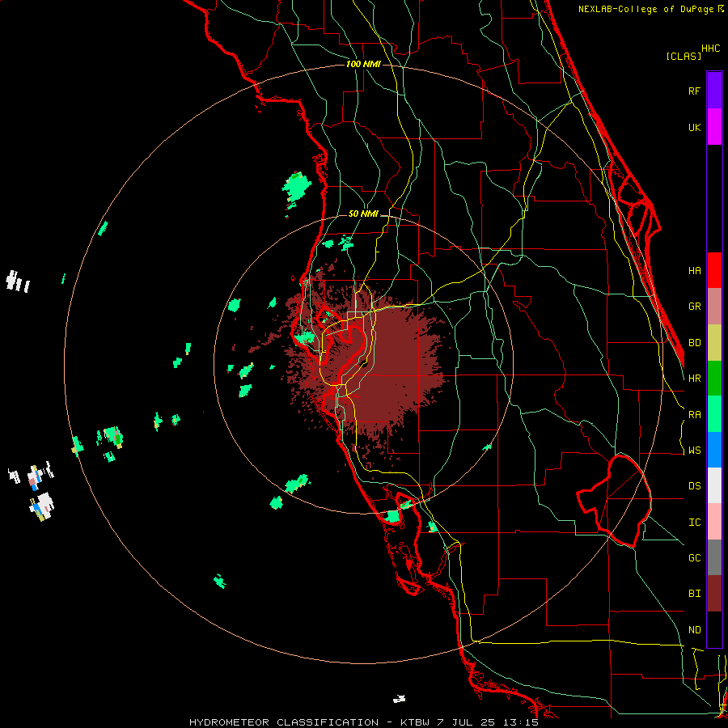Select the GC gray legend swatch
728x728 pixels.
(x=714, y=557)
